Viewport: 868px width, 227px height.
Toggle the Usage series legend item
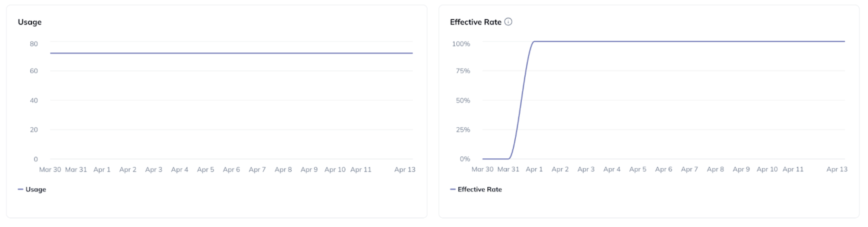pos(36,189)
